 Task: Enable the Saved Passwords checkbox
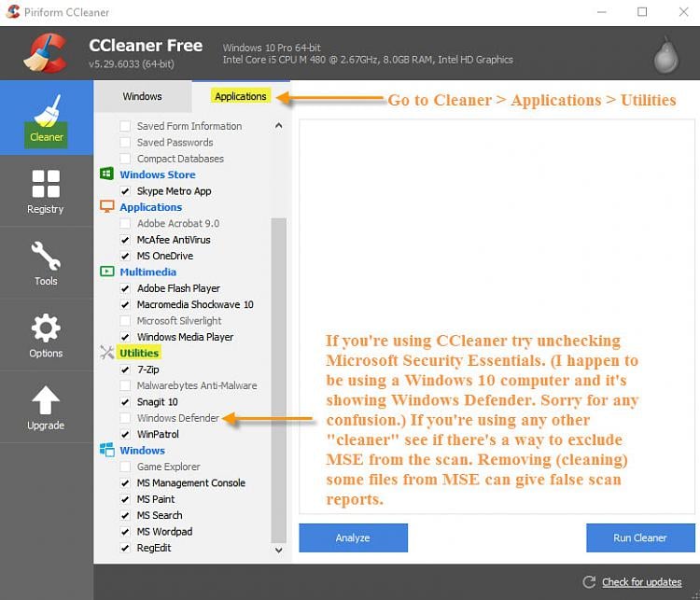point(125,143)
